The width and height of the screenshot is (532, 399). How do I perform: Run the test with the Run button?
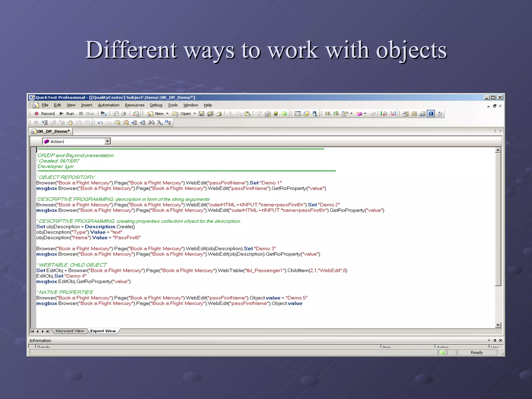67,114
